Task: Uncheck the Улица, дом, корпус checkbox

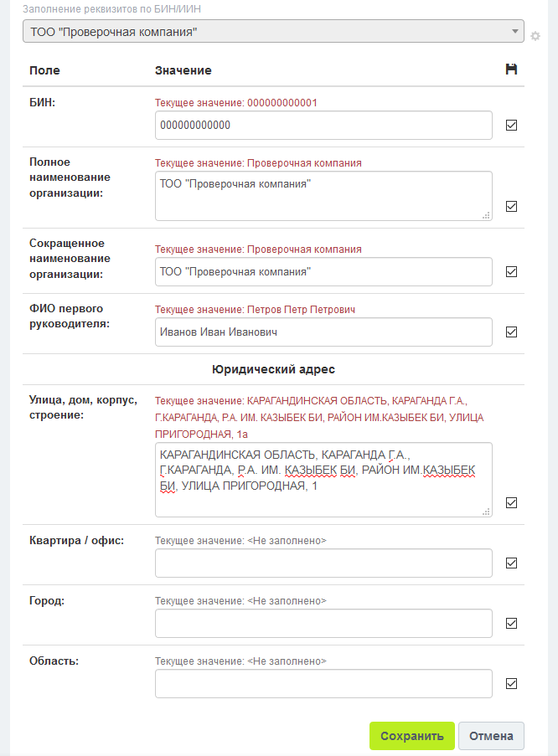Action: click(x=511, y=502)
